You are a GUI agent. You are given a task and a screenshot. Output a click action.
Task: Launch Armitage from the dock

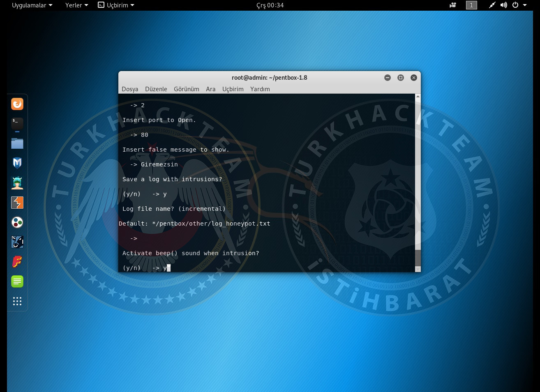(x=17, y=183)
